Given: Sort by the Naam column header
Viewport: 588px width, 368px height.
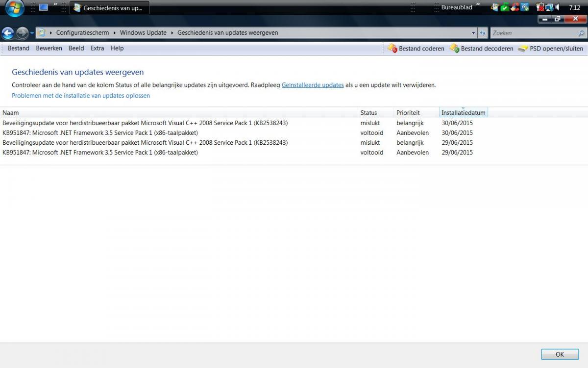Looking at the screenshot, I should (x=179, y=112).
